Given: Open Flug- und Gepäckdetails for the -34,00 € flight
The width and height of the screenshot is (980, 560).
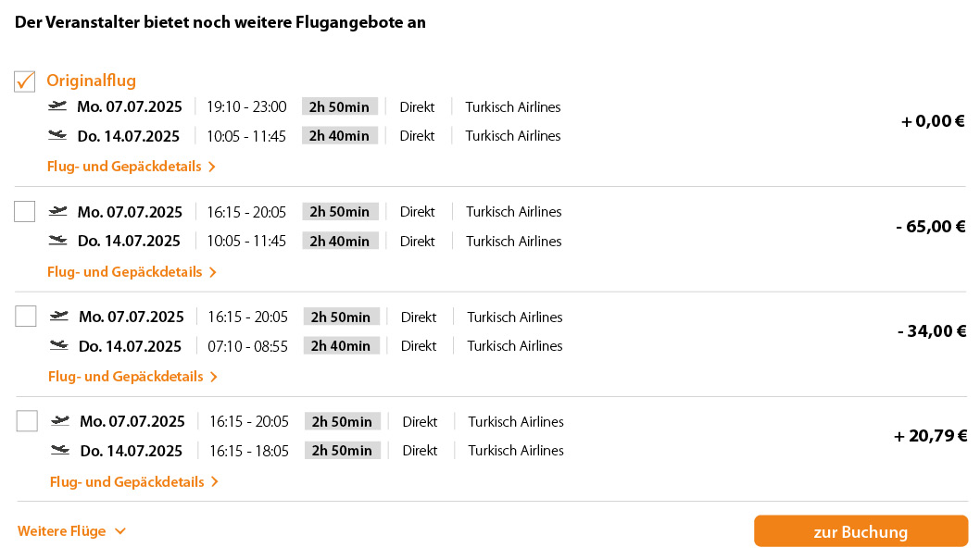Looking at the screenshot, I should pos(132,377).
